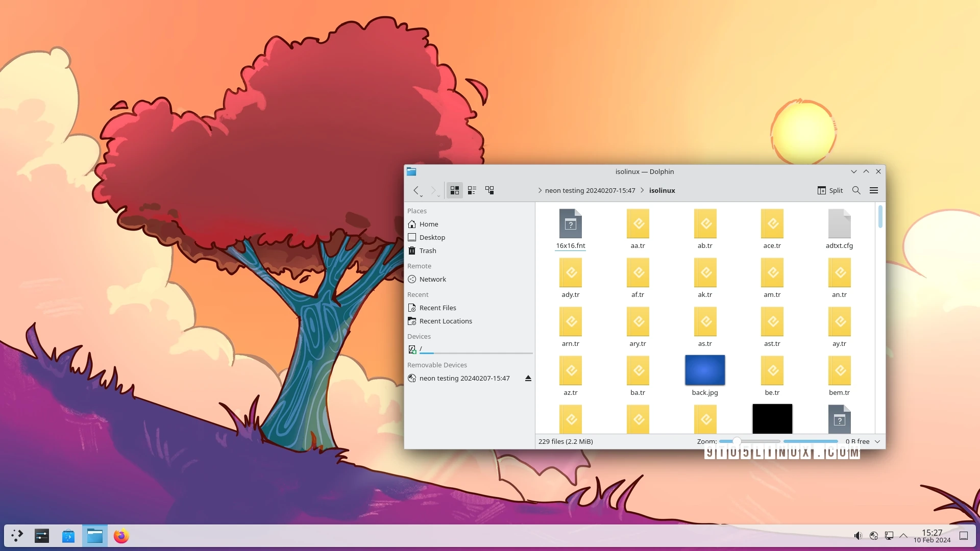Switch to icon view mode
The image size is (980, 551).
(454, 190)
